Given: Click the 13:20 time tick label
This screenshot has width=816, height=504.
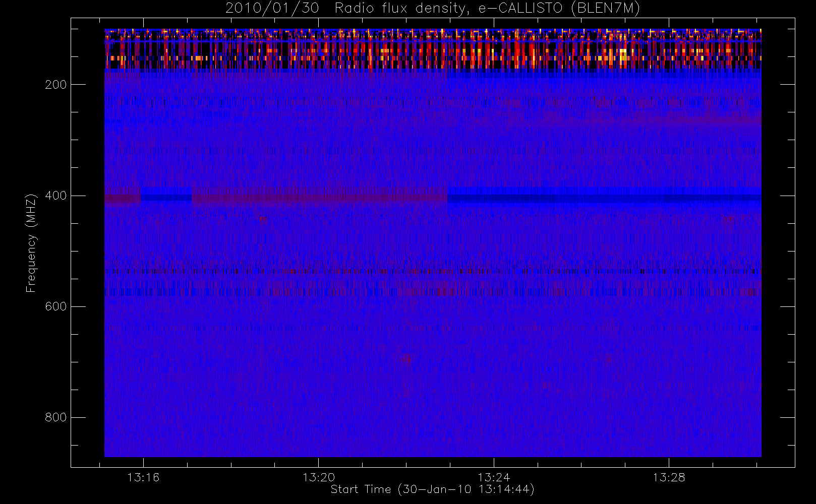Looking at the screenshot, I should pyautogui.click(x=319, y=477).
